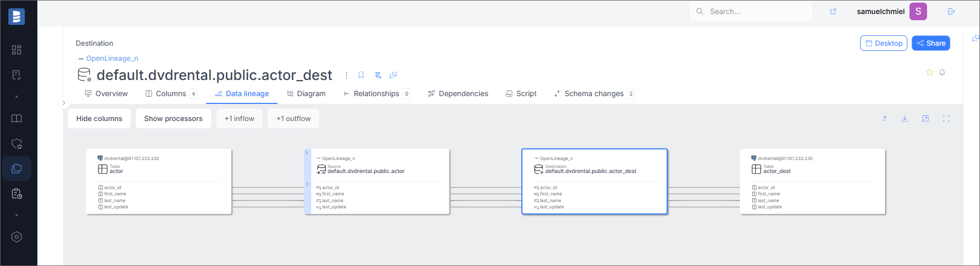
Task: Toggle the Show processors button
Action: pyautogui.click(x=173, y=118)
